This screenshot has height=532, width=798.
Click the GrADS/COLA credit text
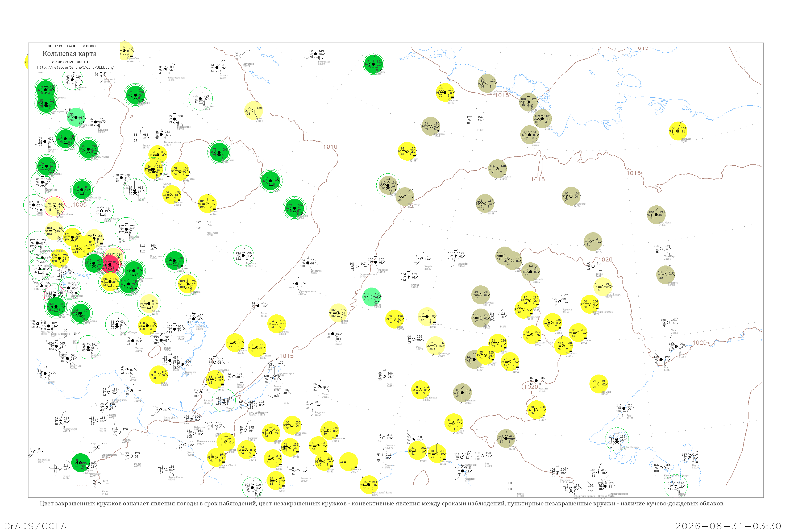click(35, 526)
